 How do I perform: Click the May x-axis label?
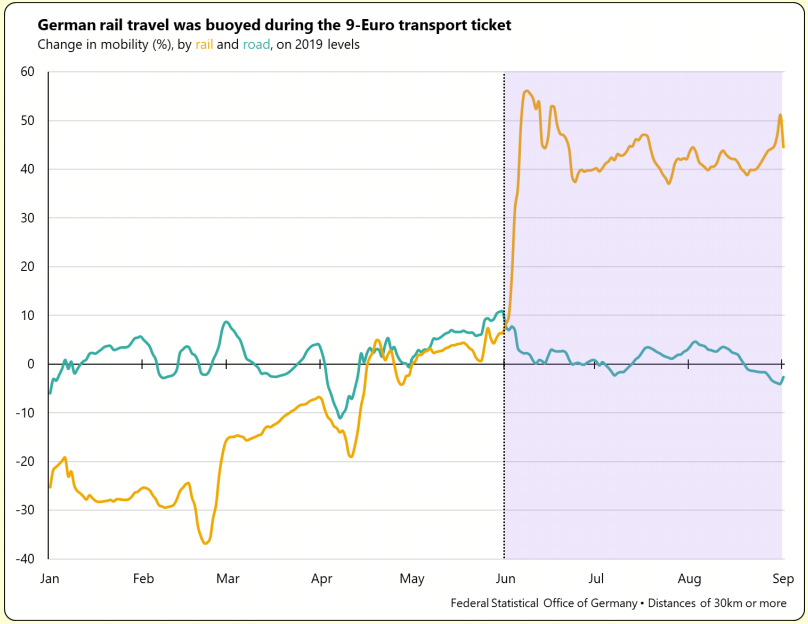coord(412,578)
